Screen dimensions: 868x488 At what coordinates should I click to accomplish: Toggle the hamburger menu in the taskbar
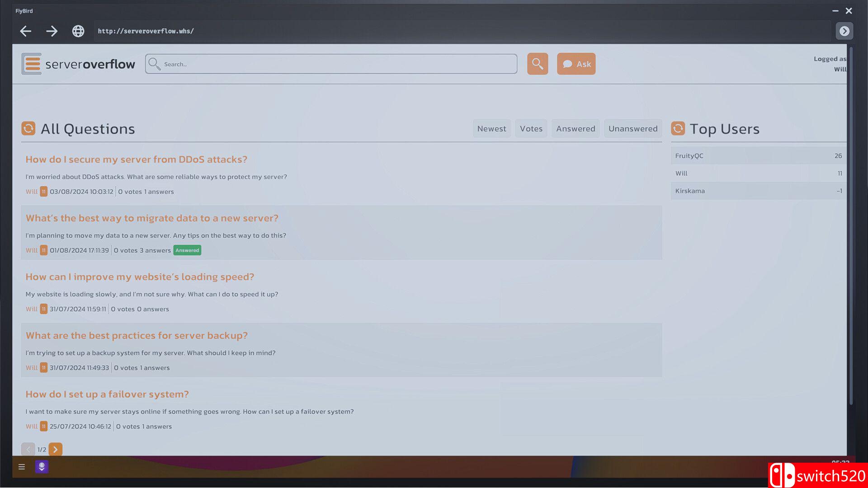pyautogui.click(x=21, y=467)
